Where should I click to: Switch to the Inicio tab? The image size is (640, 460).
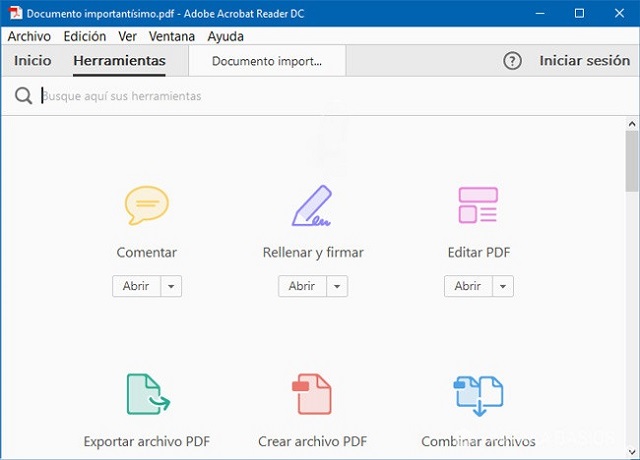(33, 61)
